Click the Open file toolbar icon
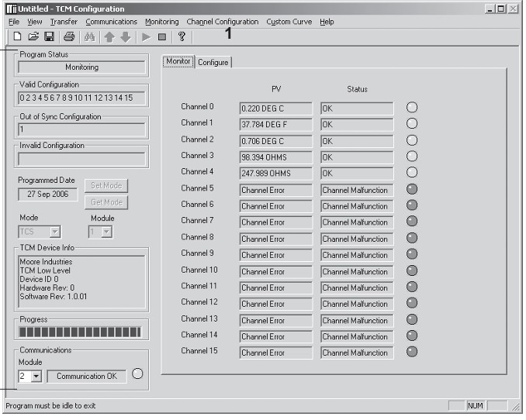Viewport: 526px width, 420px height. pos(33,36)
